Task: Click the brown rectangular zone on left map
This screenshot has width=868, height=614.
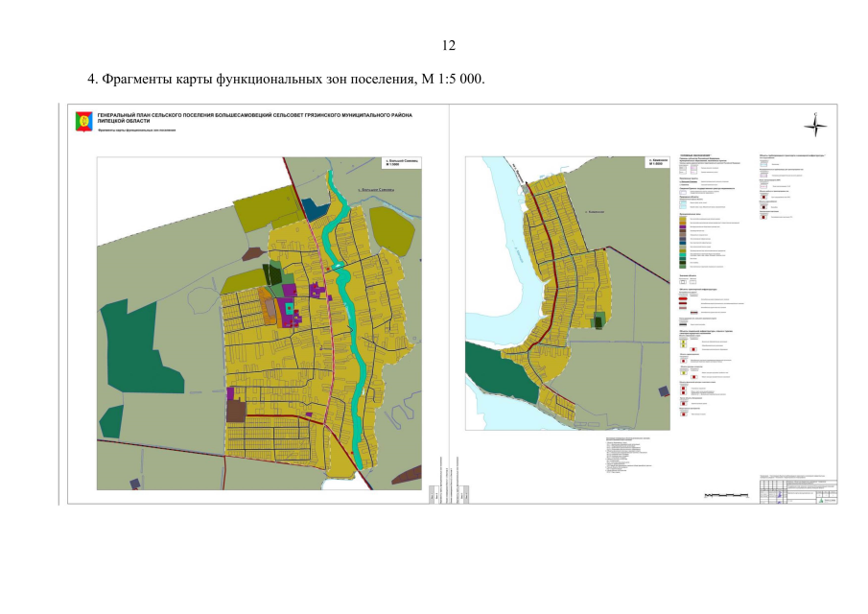Action: (235, 412)
